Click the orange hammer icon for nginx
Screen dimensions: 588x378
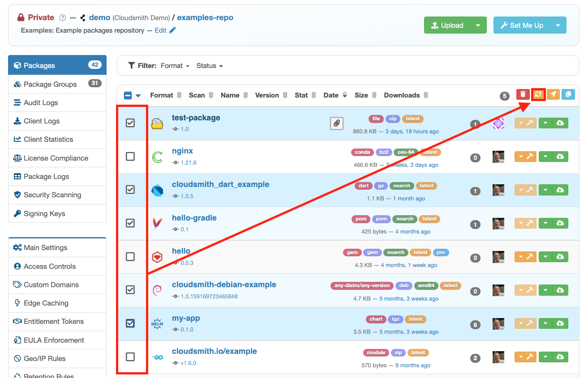(x=530, y=157)
